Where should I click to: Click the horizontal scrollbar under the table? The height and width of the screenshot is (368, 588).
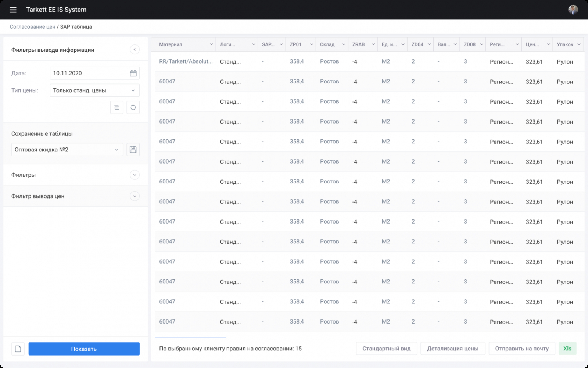pos(190,337)
